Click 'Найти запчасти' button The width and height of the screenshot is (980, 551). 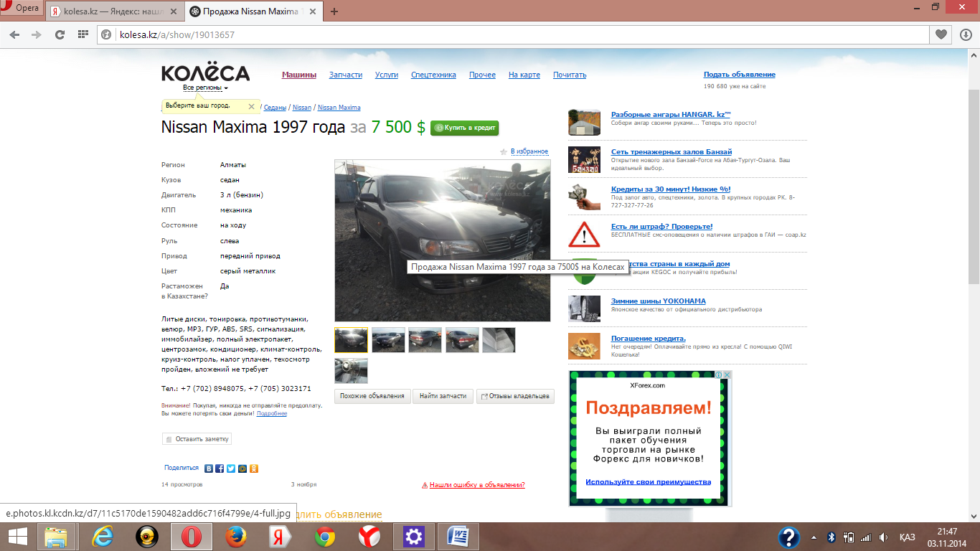coord(443,396)
